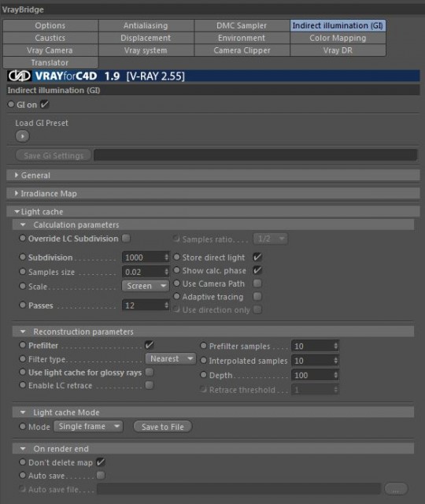Switch to the Options tab
This screenshot has width=425, height=504.
pos(50,25)
